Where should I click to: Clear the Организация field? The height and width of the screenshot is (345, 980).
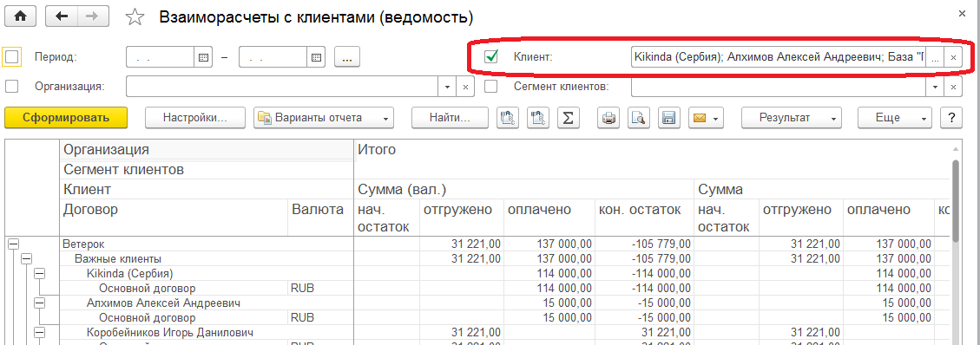(x=465, y=87)
